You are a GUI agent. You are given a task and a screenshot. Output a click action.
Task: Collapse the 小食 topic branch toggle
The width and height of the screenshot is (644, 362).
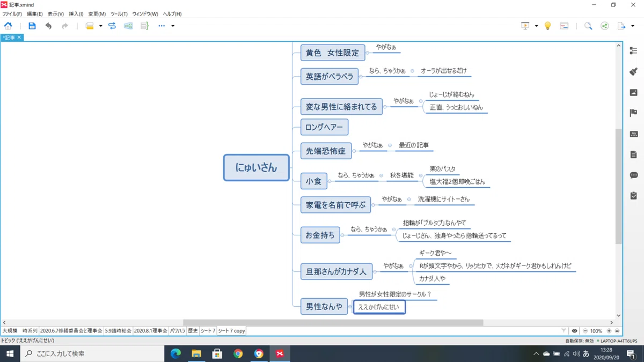330,181
